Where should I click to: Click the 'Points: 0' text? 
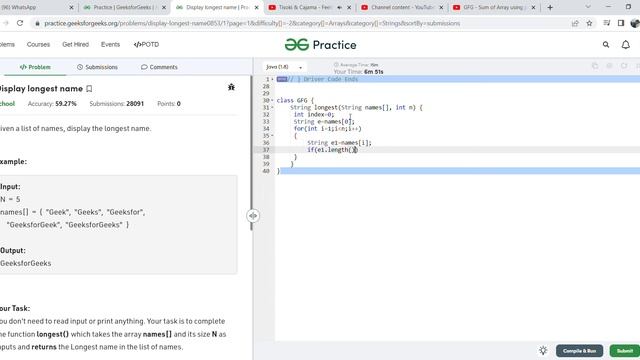coord(169,104)
